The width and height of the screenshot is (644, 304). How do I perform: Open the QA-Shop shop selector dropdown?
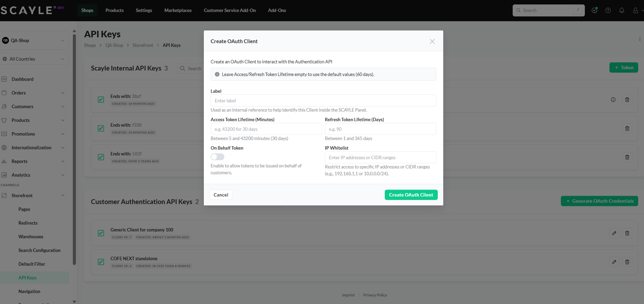[x=34, y=40]
